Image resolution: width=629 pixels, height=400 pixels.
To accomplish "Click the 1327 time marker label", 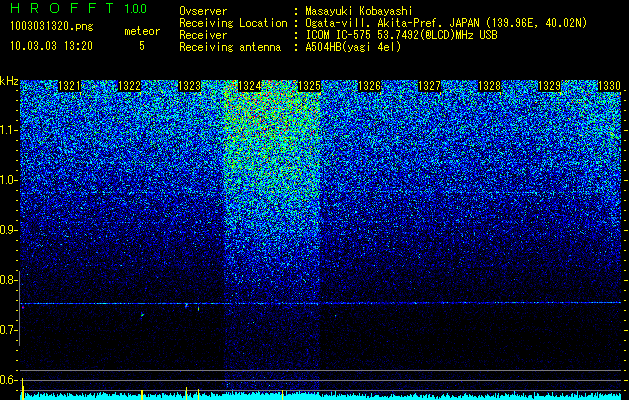I will click(x=429, y=86).
